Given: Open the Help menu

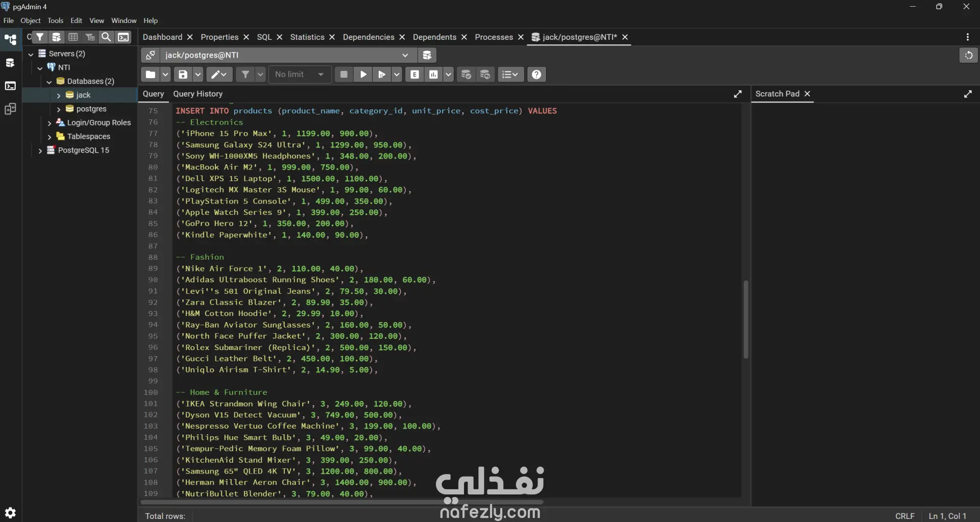Looking at the screenshot, I should click(151, 20).
